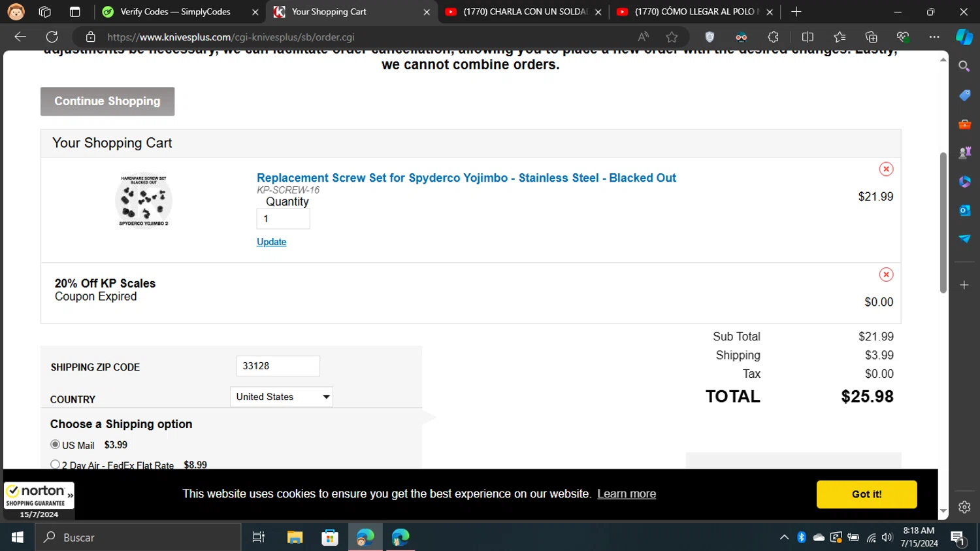This screenshot has height=551, width=980.
Task: Open the Collections icon
Action: click(x=871, y=37)
